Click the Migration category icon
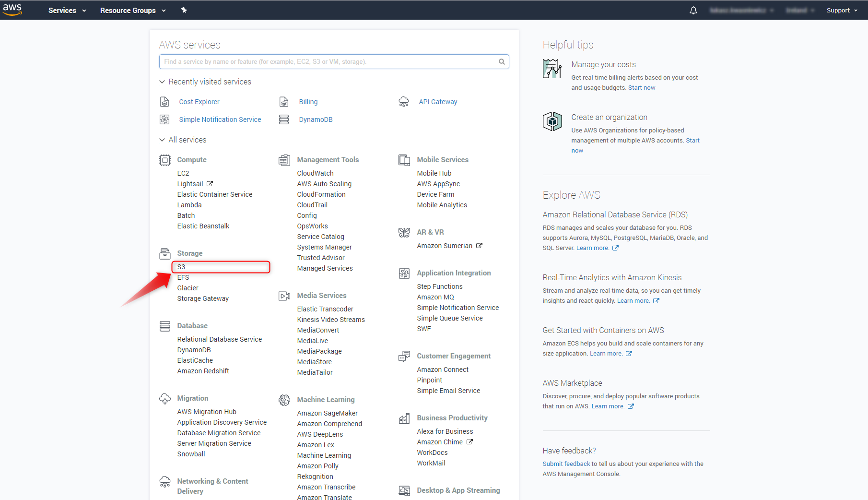Viewport: 868px width, 500px height. [165, 399]
